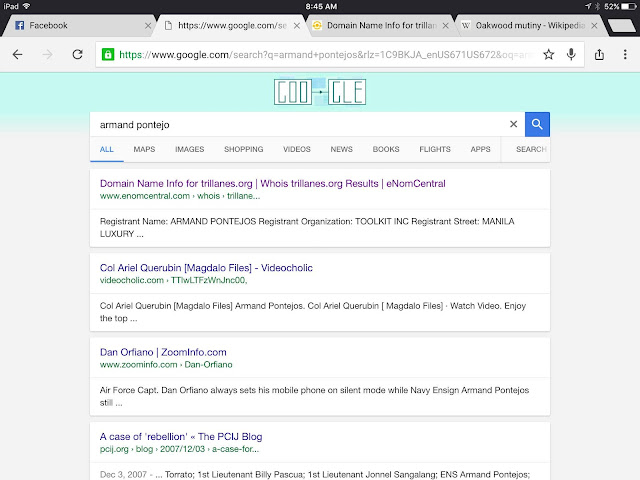This screenshot has width=640, height=480.
Task: Run the search with the blue magnifier button
Action: pyautogui.click(x=537, y=124)
